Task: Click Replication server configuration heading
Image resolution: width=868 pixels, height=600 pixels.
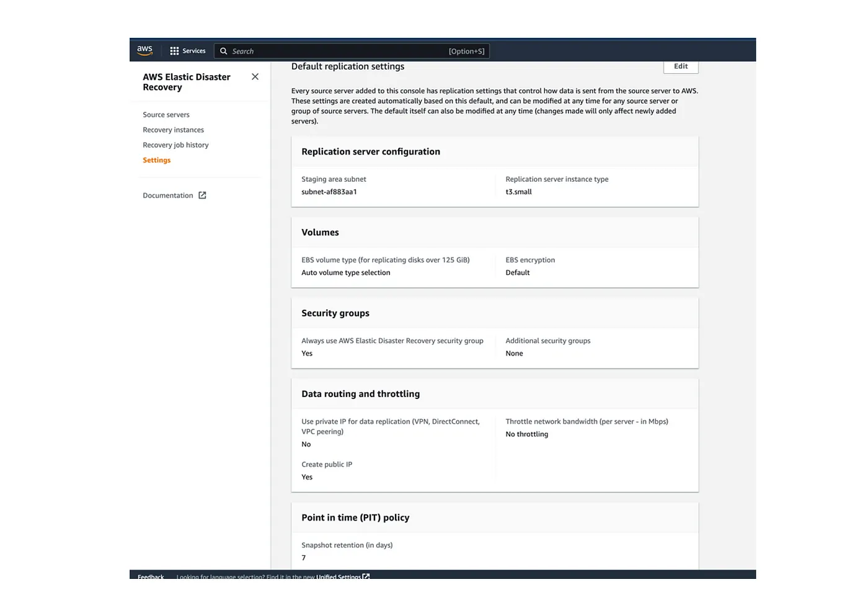Action: click(371, 151)
